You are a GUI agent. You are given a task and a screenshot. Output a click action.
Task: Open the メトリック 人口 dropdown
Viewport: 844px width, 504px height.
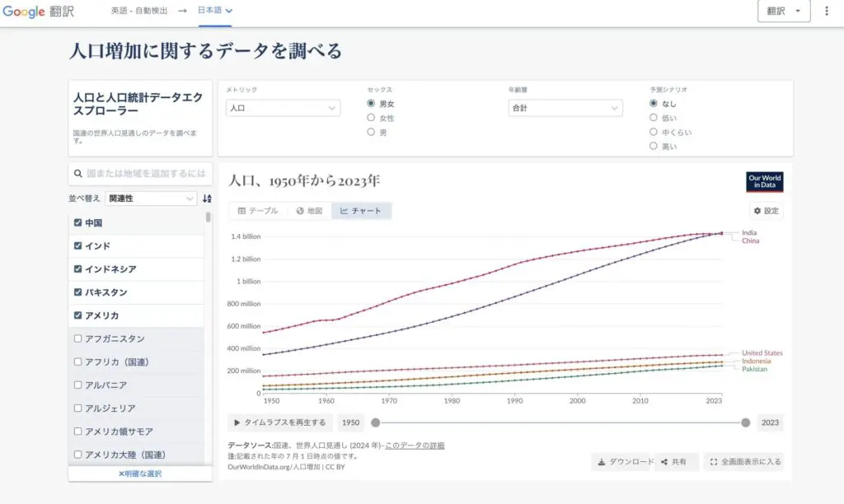tap(283, 108)
